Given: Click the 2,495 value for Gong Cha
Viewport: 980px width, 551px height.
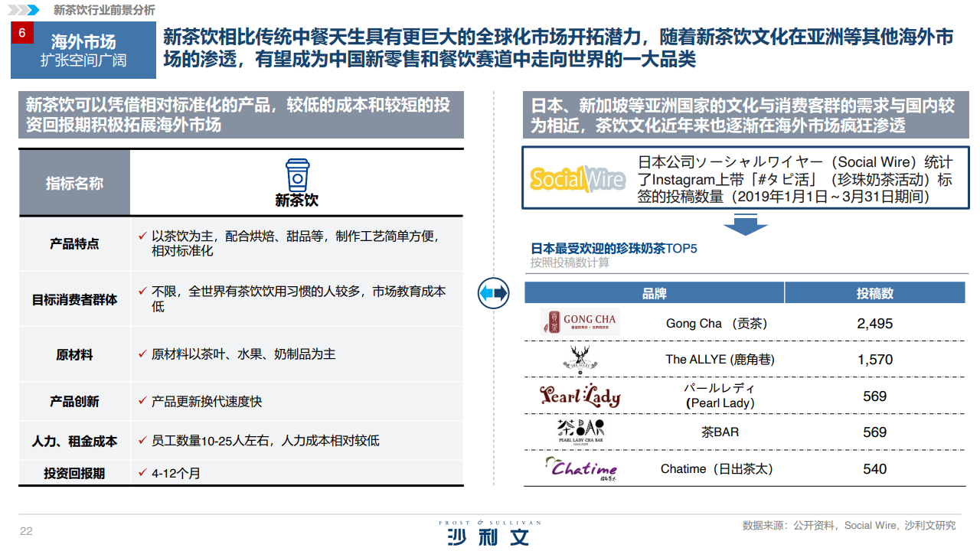Looking at the screenshot, I should [x=875, y=323].
